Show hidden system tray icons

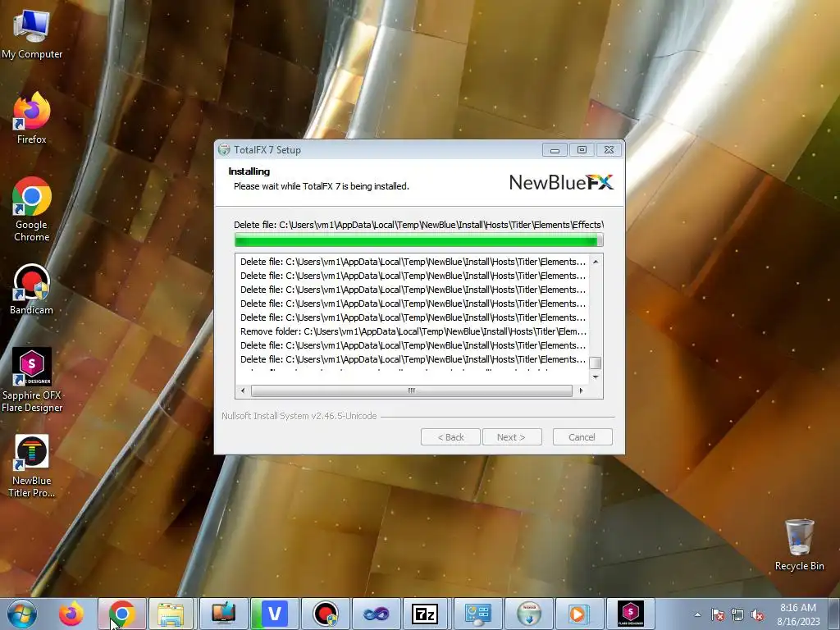(x=697, y=614)
